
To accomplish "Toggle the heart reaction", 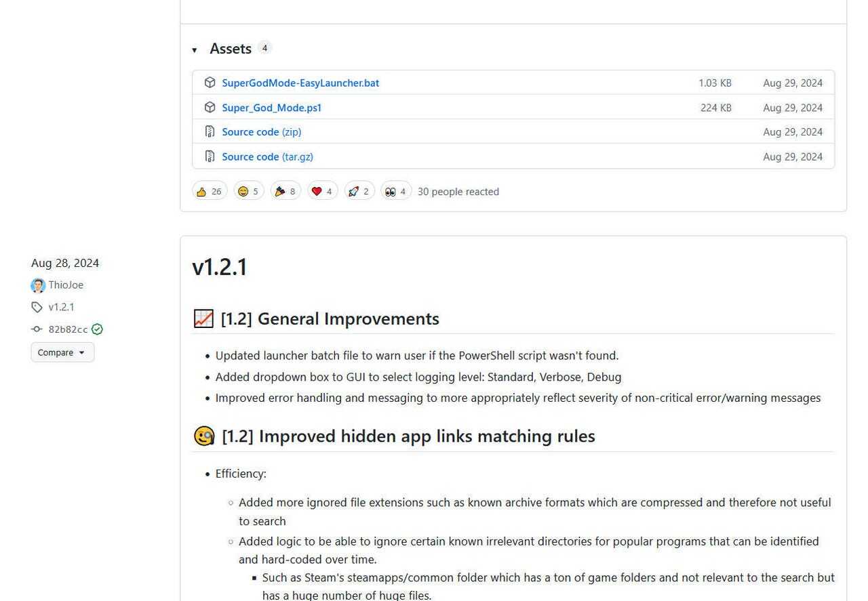I will [322, 192].
